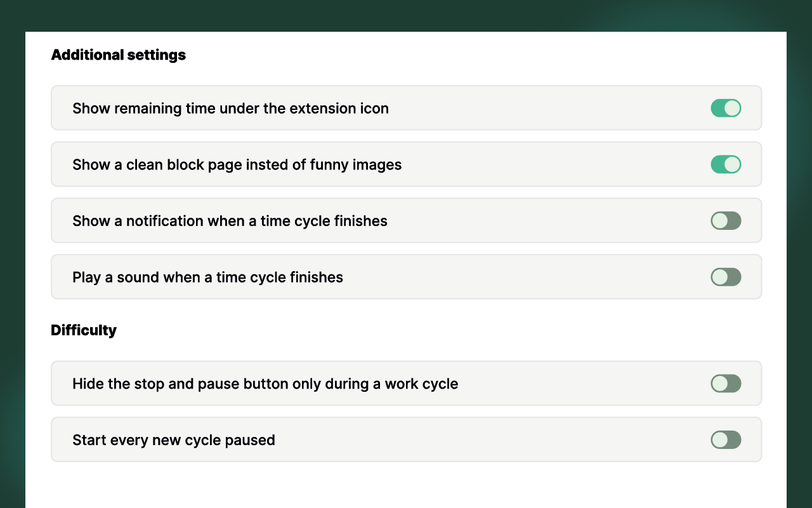This screenshot has width=812, height=508.
Task: Disable showing remaining time under extension icon
Action: pos(726,108)
